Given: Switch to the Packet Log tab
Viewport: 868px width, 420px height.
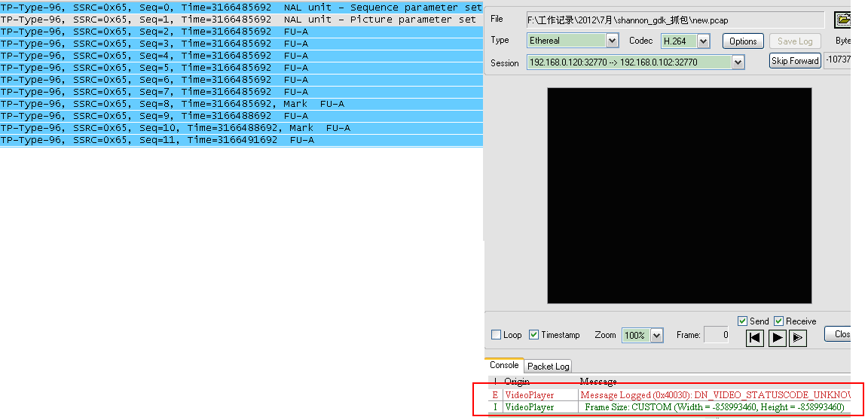Looking at the screenshot, I should [x=548, y=366].
